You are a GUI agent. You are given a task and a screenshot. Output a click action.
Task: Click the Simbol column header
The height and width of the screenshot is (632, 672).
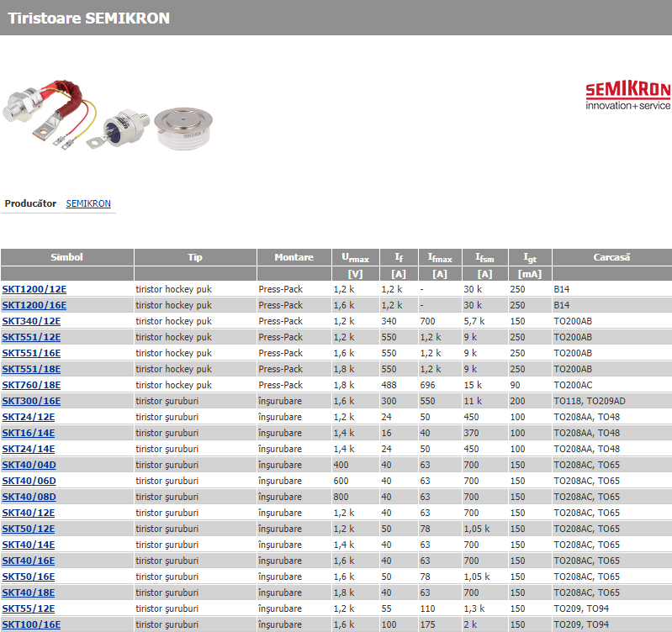tap(66, 257)
